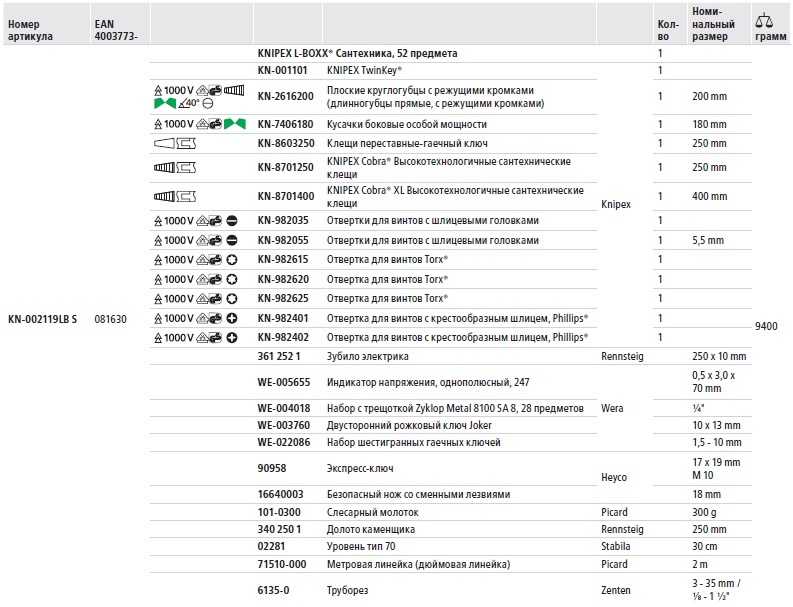Click the 1000V icon in KN-982402 row
This screenshot has height=607, width=793.
tap(173, 337)
